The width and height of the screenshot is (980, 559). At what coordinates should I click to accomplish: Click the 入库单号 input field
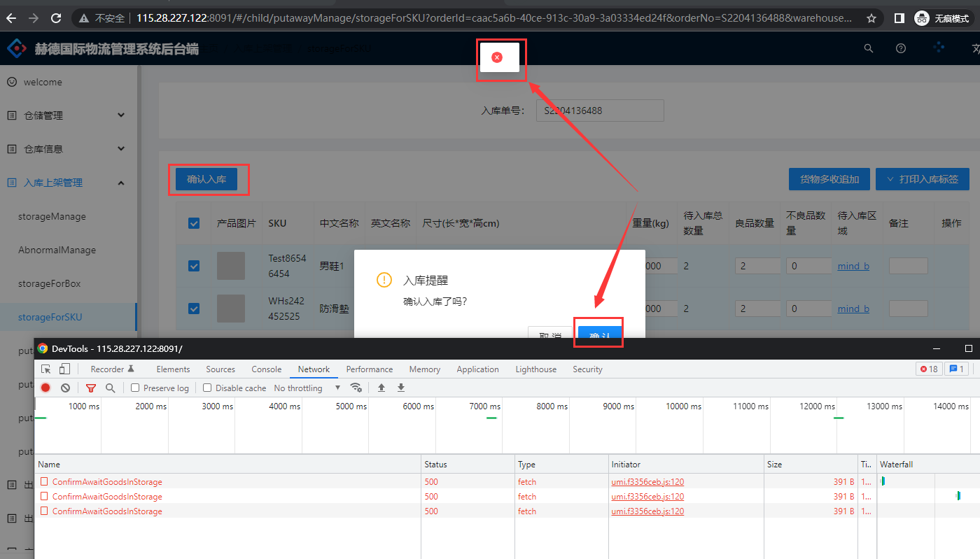pos(599,111)
